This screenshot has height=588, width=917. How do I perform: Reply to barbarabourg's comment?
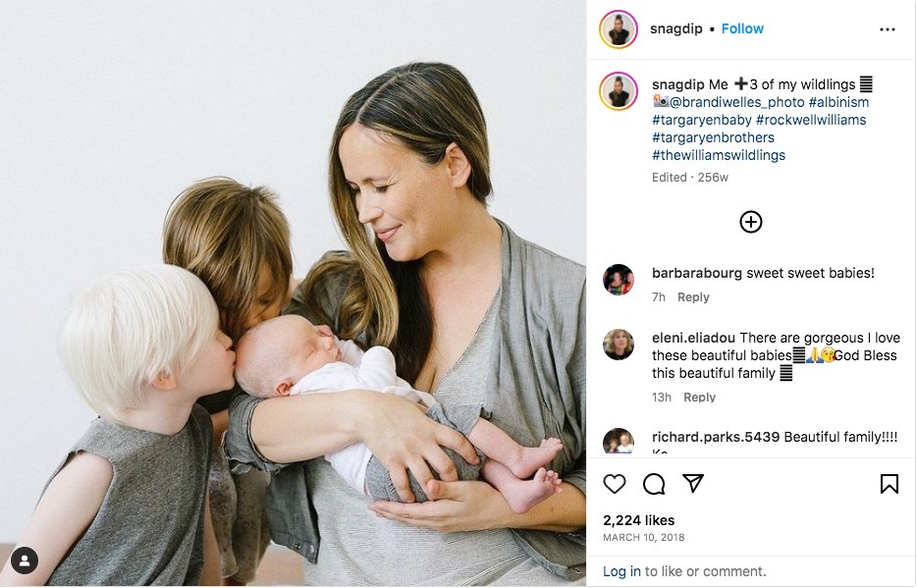click(693, 296)
